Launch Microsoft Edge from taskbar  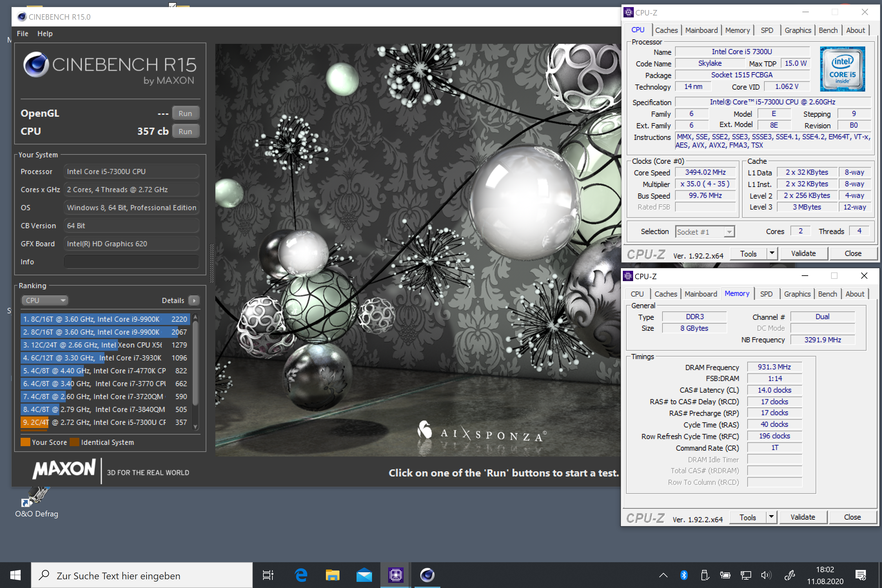point(301,575)
